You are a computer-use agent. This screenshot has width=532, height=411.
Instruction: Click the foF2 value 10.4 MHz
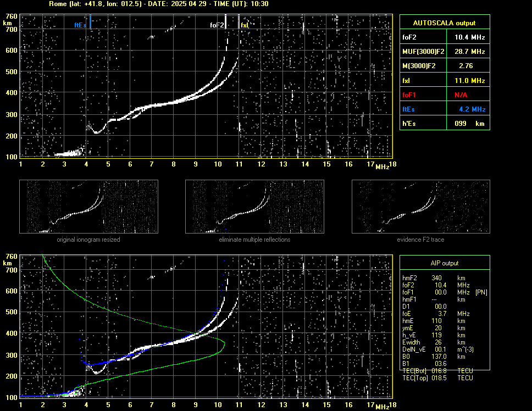[x=469, y=37]
